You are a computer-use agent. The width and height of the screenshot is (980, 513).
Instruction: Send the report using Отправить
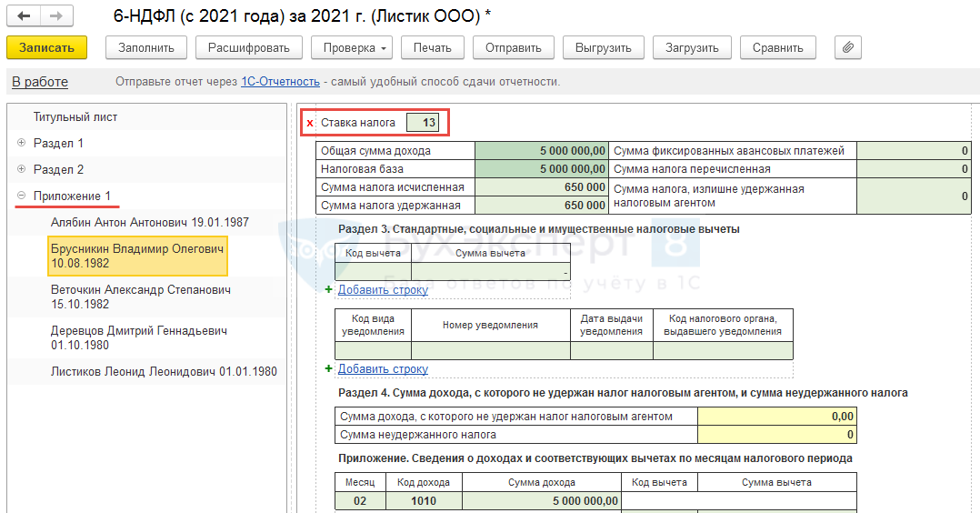point(513,47)
